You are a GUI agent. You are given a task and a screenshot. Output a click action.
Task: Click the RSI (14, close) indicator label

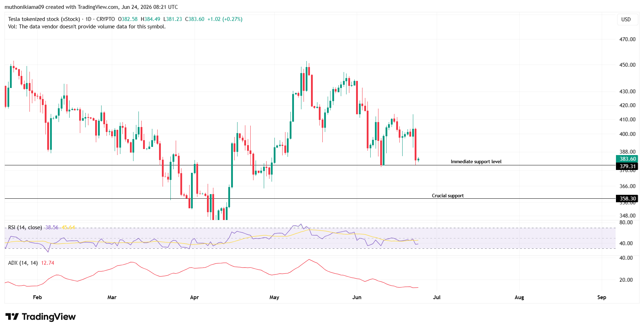click(25, 227)
